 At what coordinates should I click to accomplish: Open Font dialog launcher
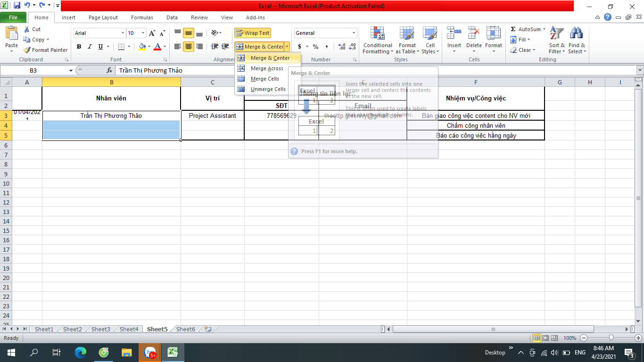coord(165,60)
